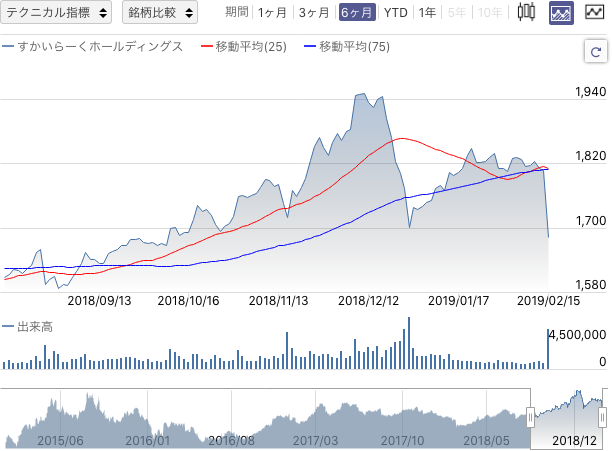Select the 1年 period
Image resolution: width=612 pixels, height=451 pixels.
(x=427, y=13)
